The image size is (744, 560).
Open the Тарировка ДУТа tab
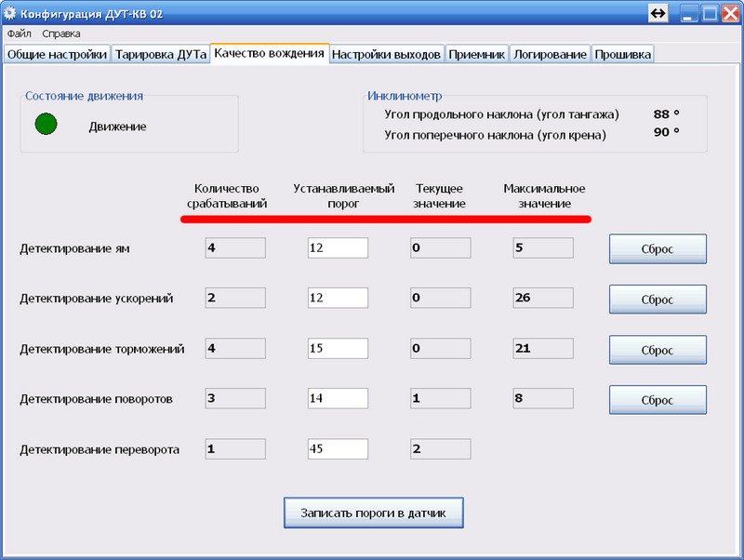(x=160, y=54)
